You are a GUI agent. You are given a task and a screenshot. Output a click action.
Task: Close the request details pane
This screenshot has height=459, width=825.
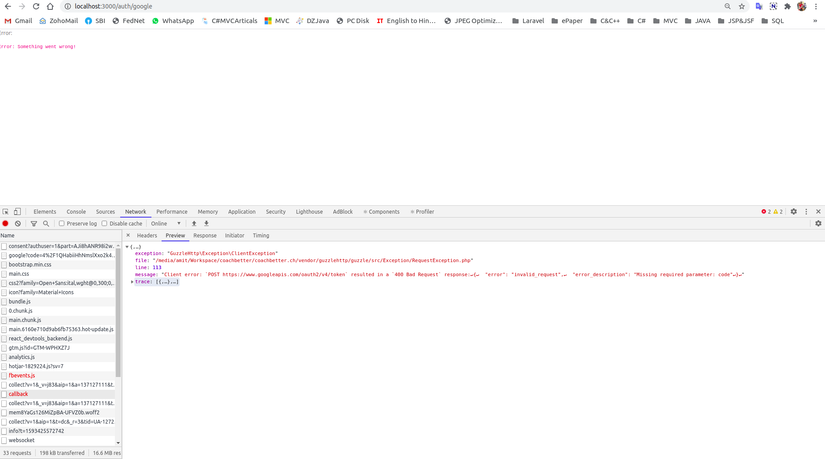tap(128, 235)
